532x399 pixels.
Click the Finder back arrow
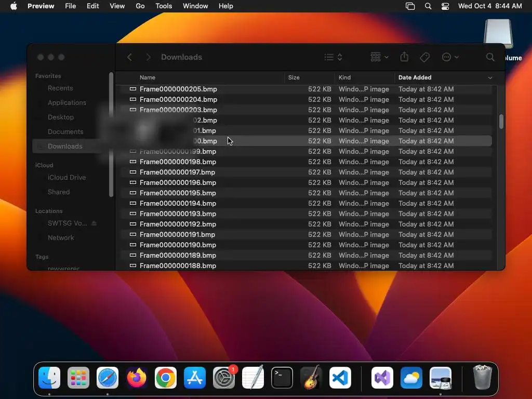tap(129, 57)
